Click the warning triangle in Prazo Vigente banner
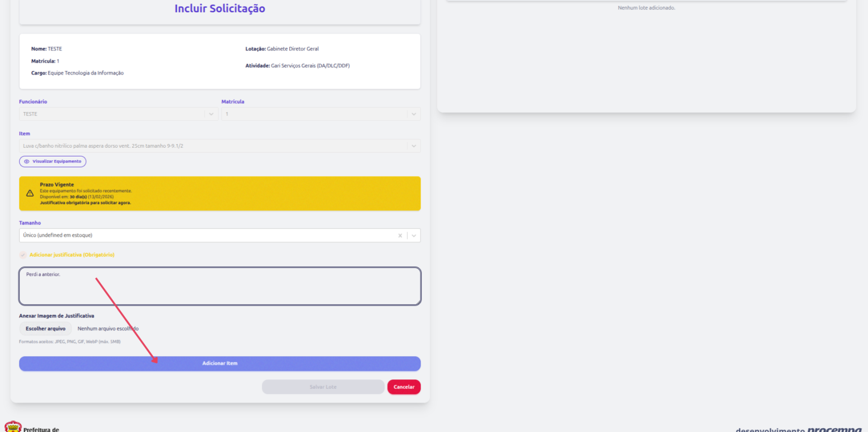The height and width of the screenshot is (432, 868). tap(30, 194)
